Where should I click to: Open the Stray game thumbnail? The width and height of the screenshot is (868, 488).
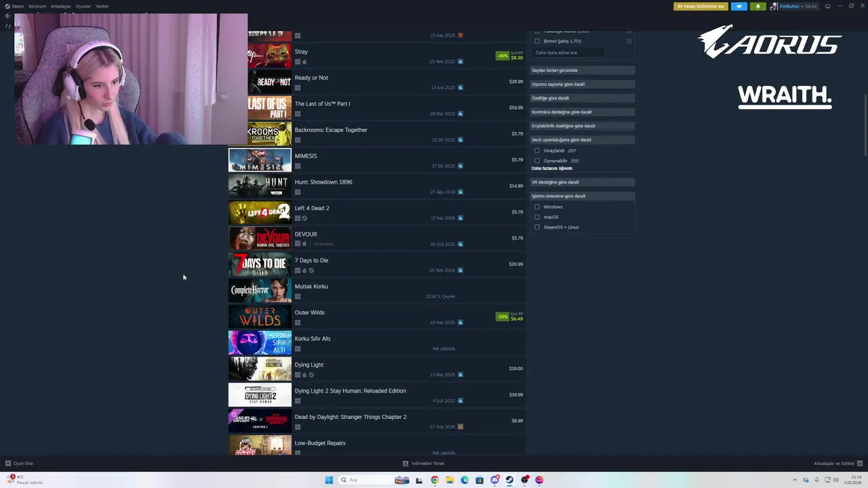pos(269,56)
